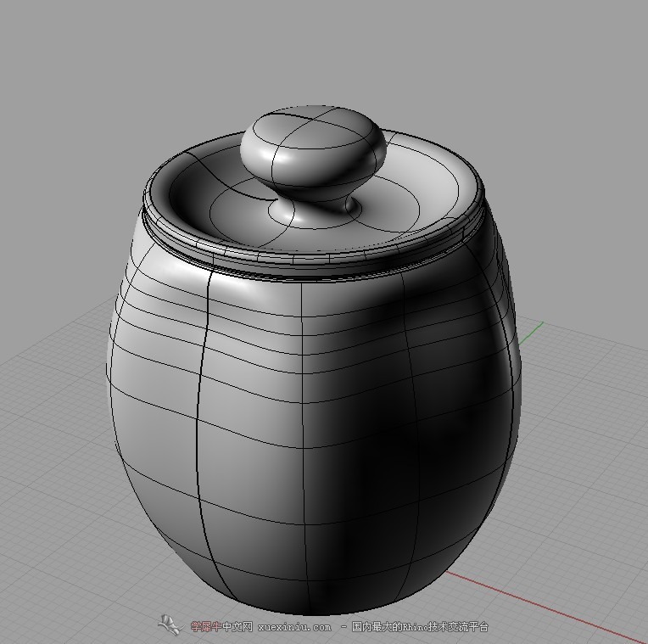This screenshot has height=644, width=648.
Task: Pick the red X-axis line on grid
Action: pos(545,607)
